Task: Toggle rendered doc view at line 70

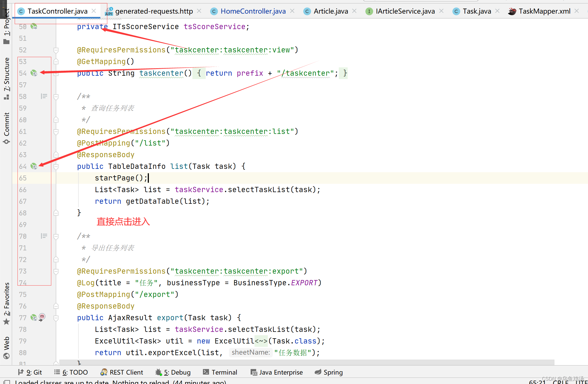Action: click(44, 236)
